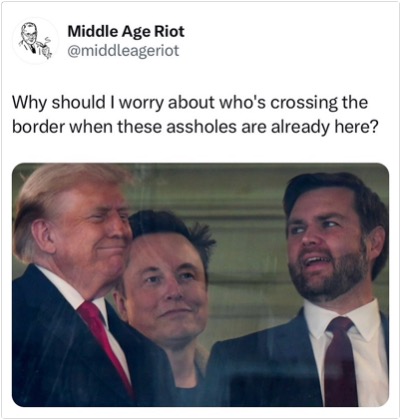Open the @middleageriot handle link

tap(123, 51)
